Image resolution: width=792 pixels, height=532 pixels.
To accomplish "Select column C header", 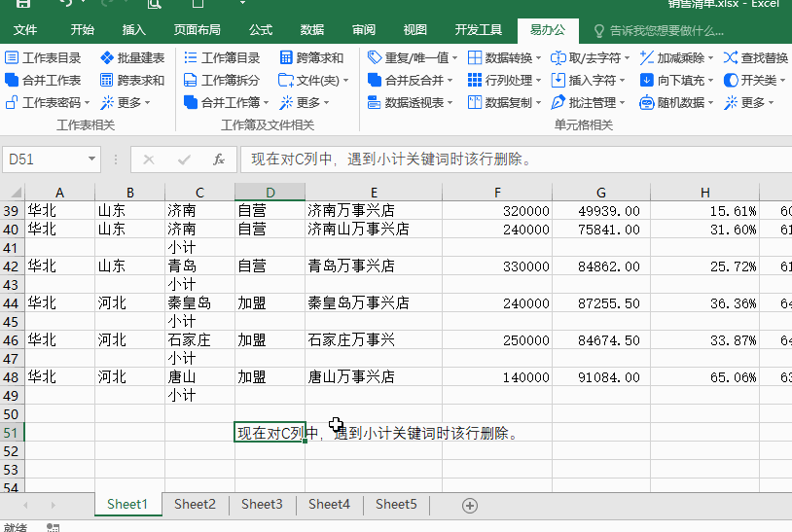I will pyautogui.click(x=199, y=193).
